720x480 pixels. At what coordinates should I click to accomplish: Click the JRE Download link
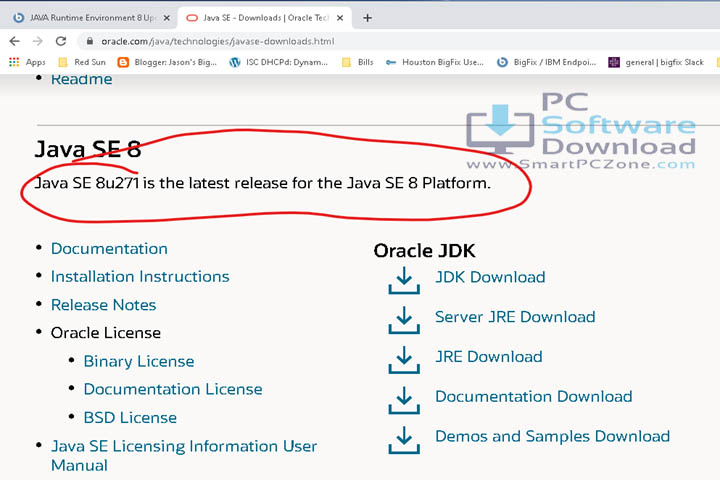pyautogui.click(x=489, y=357)
